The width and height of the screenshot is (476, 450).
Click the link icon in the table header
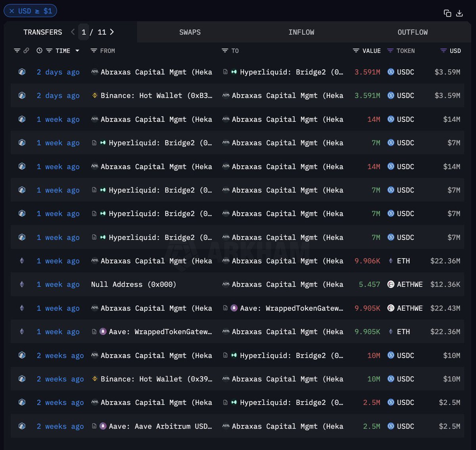click(26, 51)
